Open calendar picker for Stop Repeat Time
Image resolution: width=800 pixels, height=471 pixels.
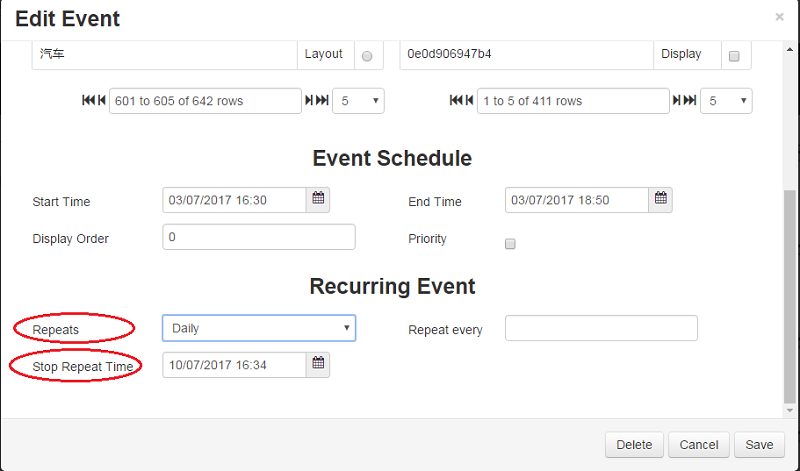coord(318,364)
